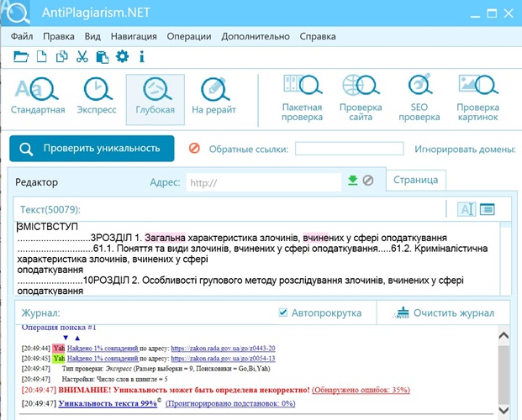Select the Глубокая check mode
The image size is (522, 420).
point(156,99)
